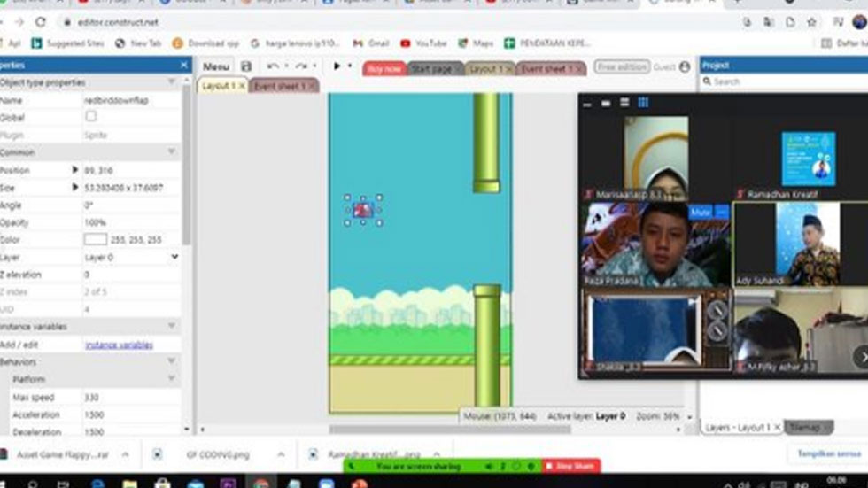Open the YouTube bookmark

coord(423,43)
